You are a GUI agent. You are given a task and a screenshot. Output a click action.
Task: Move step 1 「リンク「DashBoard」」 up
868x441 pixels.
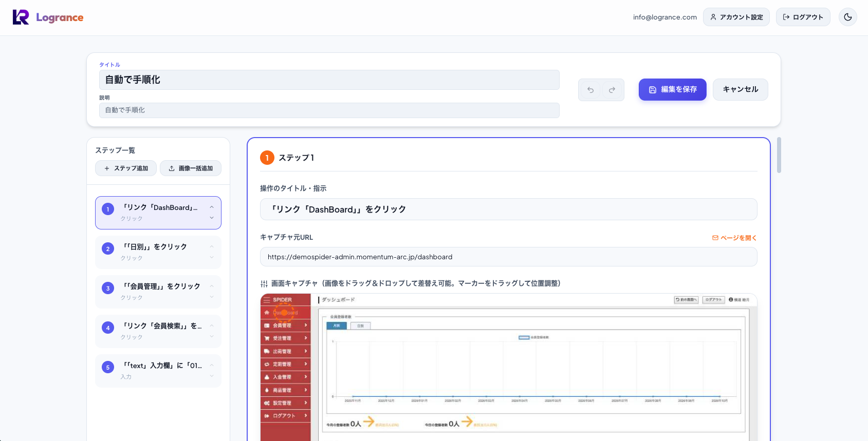pyautogui.click(x=212, y=207)
